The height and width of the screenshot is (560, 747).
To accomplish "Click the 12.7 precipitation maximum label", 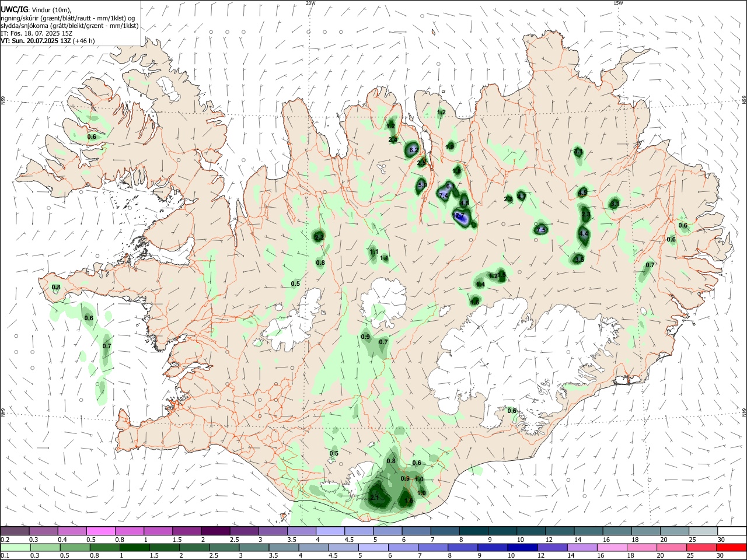I will 459,216.
